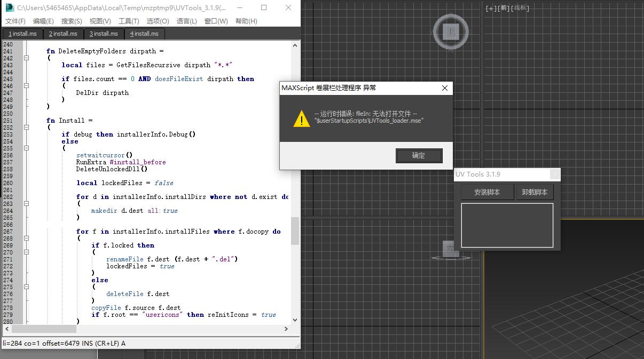Collapse the fold marker at line 242
This screenshot has height=359, width=644.
(x=26, y=58)
